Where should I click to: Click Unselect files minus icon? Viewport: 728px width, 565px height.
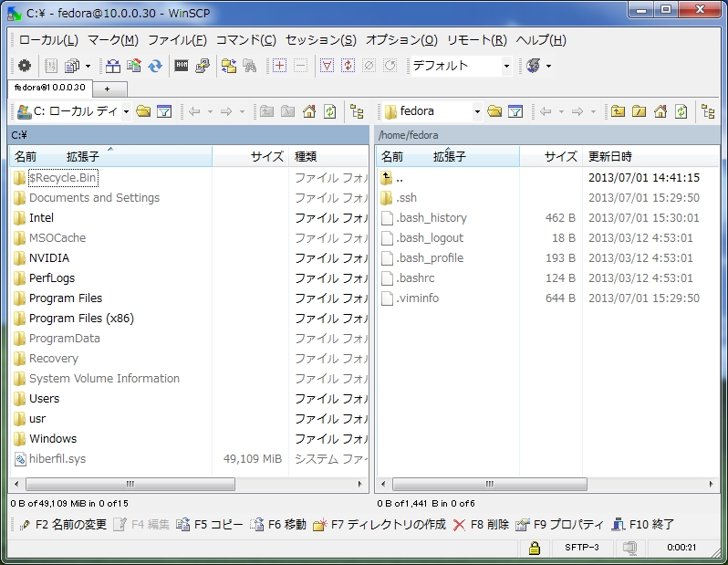click(300, 66)
